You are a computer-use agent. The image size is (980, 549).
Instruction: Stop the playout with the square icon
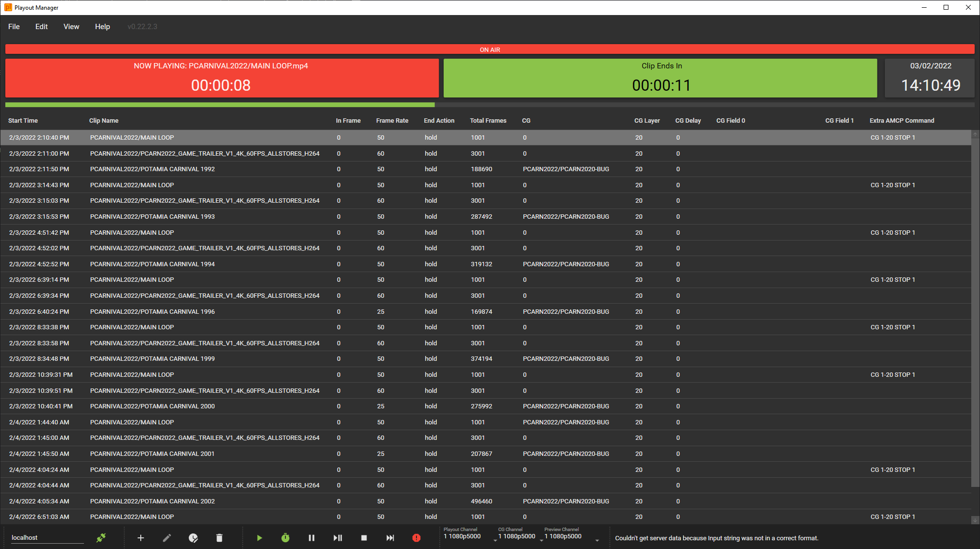(x=364, y=537)
